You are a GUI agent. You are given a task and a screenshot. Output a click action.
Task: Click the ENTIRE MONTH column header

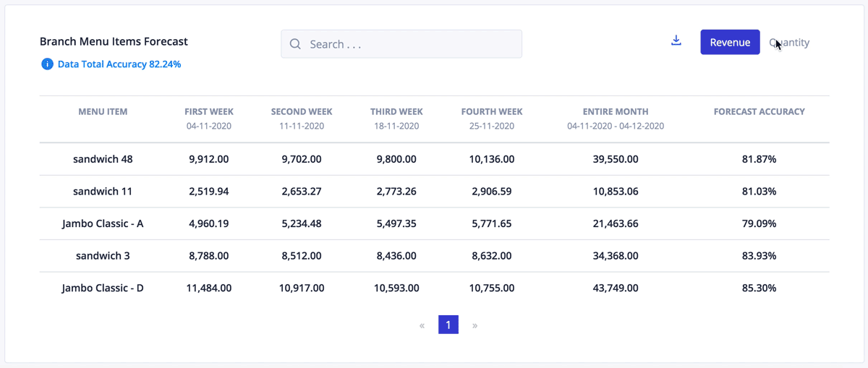(x=616, y=112)
